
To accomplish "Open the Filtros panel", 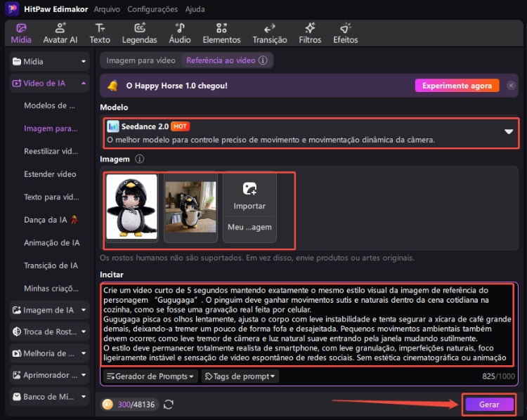I will (310, 33).
